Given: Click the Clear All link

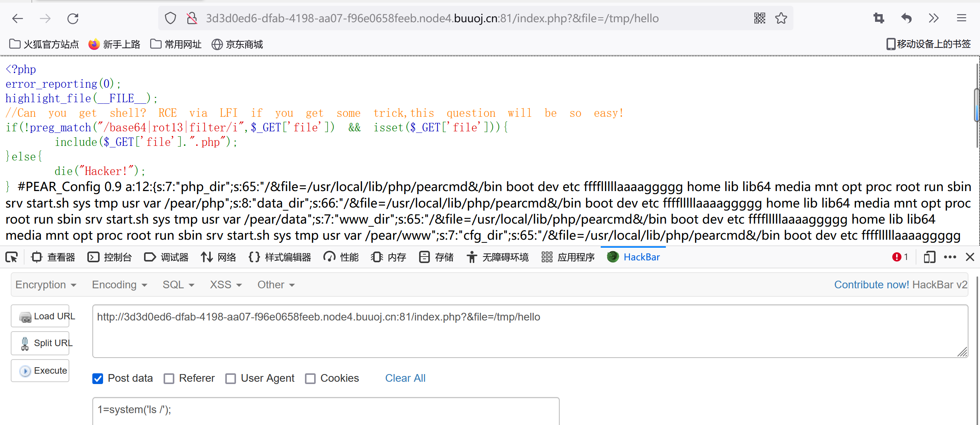Looking at the screenshot, I should click(405, 378).
